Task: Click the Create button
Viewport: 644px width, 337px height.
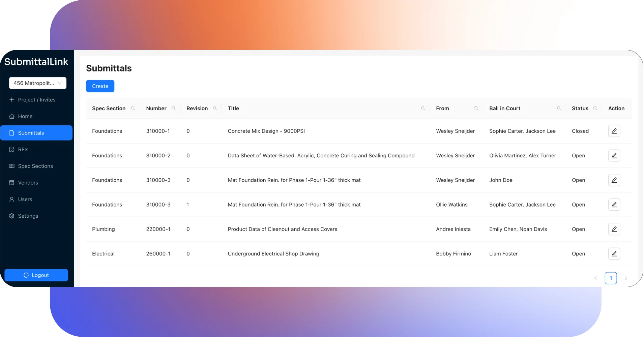Action: [x=100, y=86]
